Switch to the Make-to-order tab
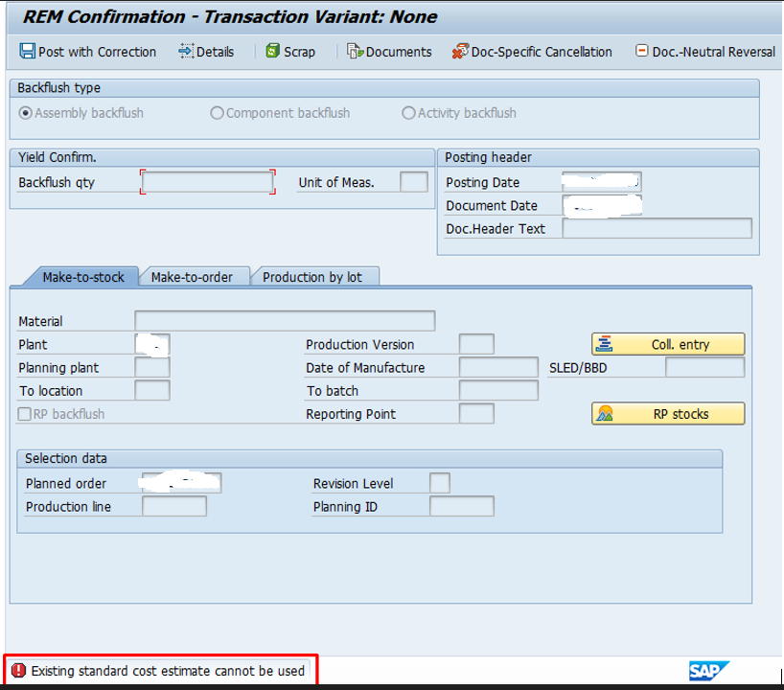The height and width of the screenshot is (690, 784). click(x=192, y=277)
